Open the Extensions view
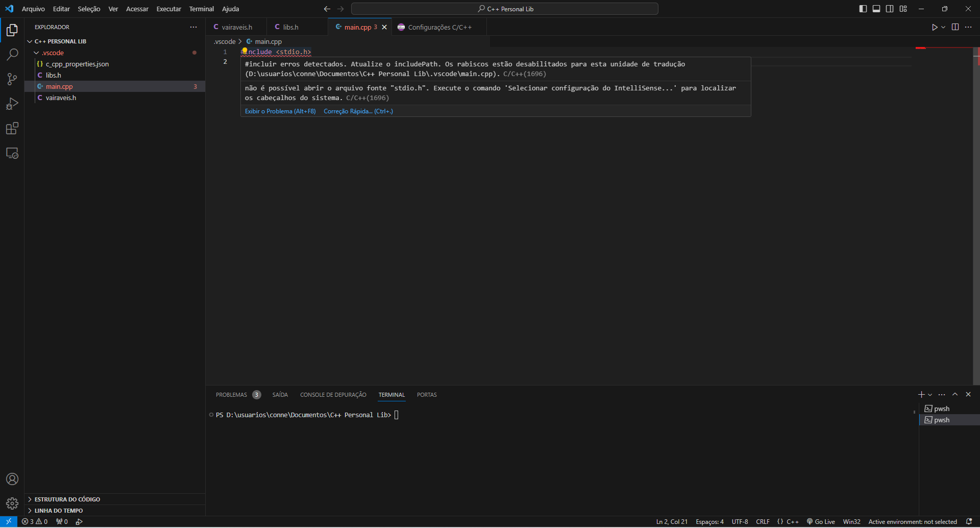Image resolution: width=980 pixels, height=528 pixels. pos(12,128)
